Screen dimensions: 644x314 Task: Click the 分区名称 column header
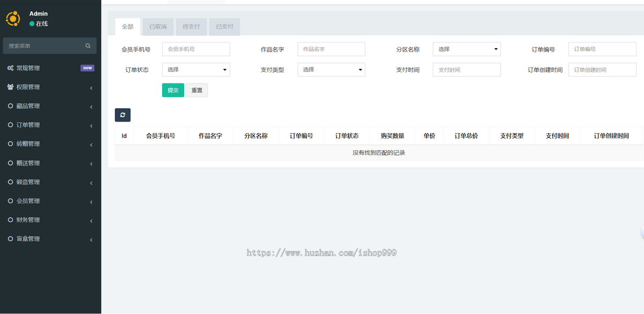[256, 136]
